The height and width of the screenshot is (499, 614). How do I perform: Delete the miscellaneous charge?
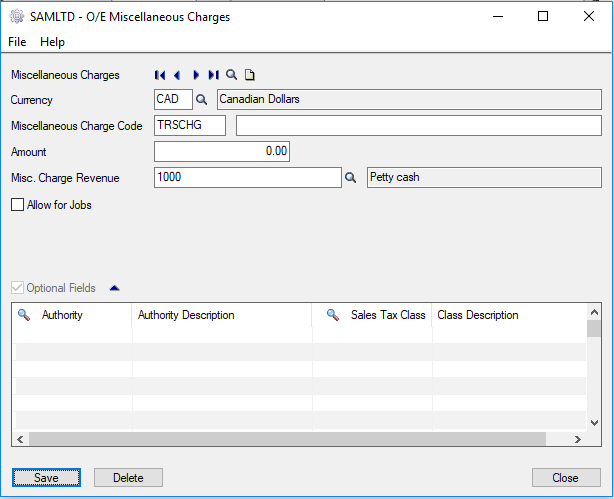pos(128,477)
